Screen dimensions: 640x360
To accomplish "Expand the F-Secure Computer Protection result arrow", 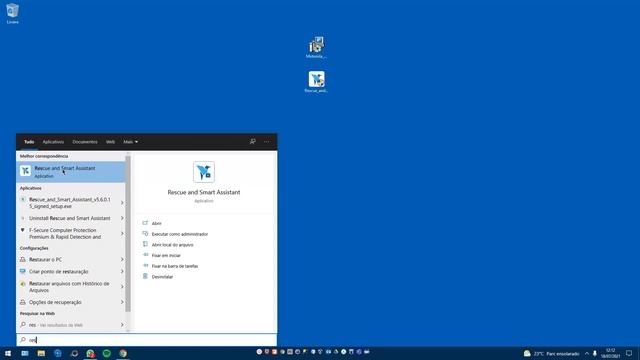I will 122,233.
